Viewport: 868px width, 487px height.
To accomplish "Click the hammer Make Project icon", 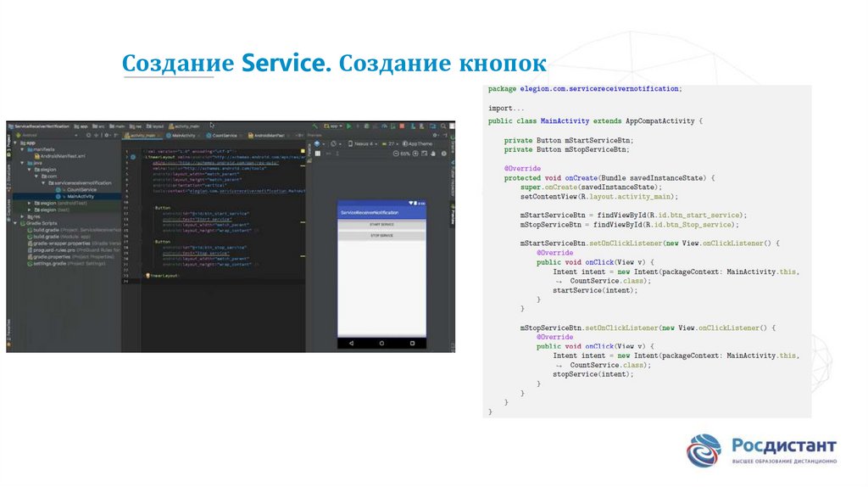I will [x=314, y=126].
